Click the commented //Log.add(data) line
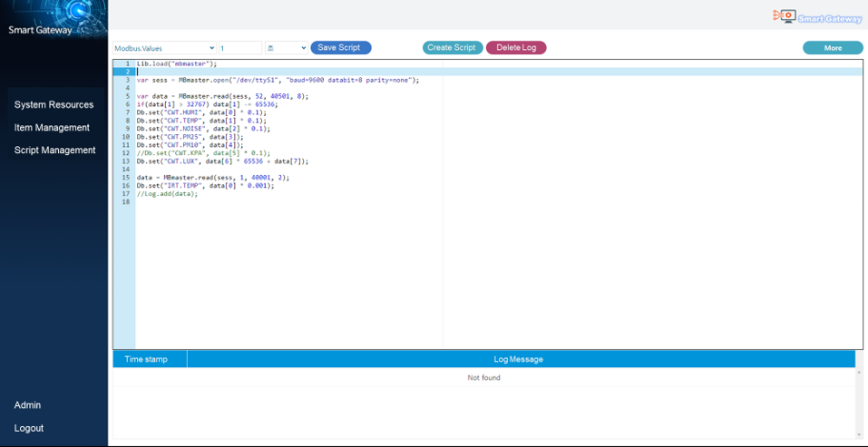 [167, 194]
